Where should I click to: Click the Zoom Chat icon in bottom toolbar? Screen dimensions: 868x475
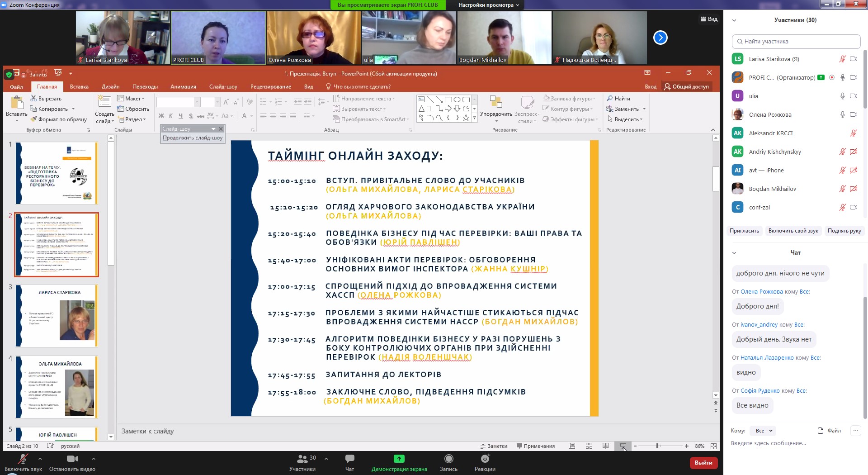(349, 459)
